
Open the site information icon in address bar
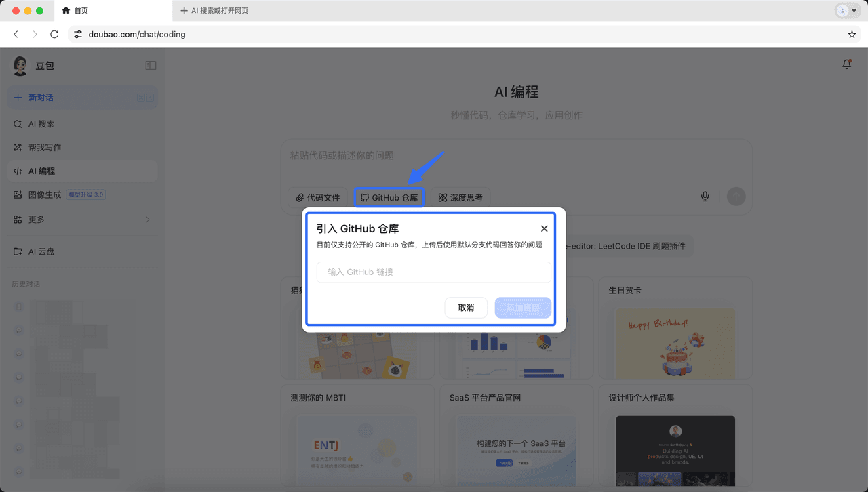[x=78, y=35]
